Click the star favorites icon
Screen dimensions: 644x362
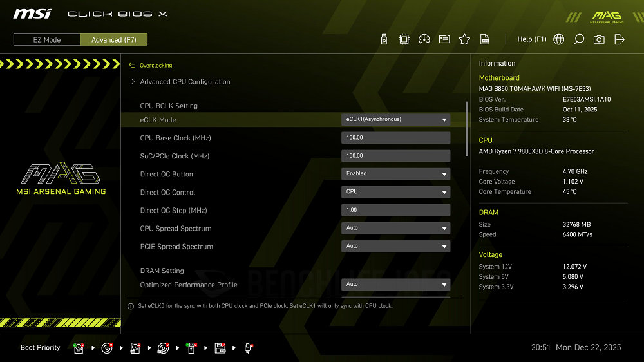pos(464,39)
